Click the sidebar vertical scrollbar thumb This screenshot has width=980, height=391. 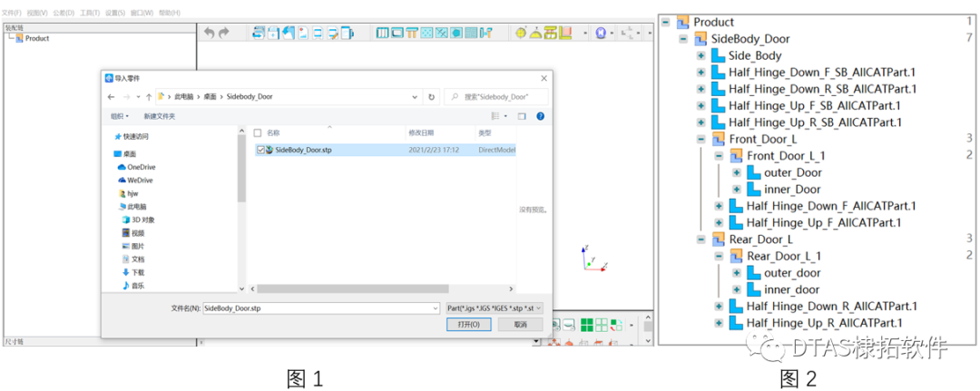pyautogui.click(x=242, y=169)
